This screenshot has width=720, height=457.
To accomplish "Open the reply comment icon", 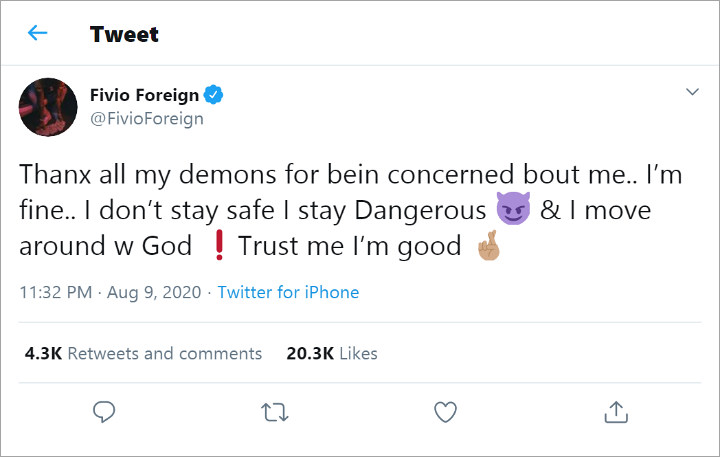I will (x=103, y=411).
